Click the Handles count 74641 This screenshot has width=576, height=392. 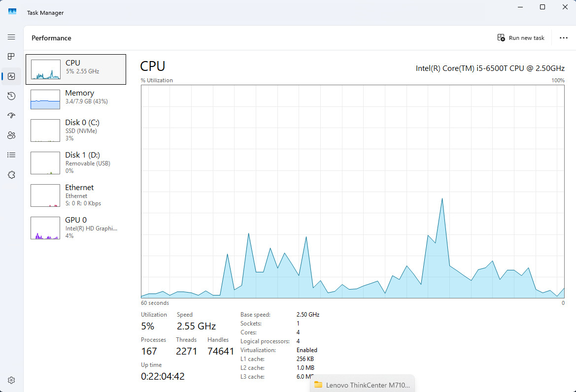click(x=221, y=351)
